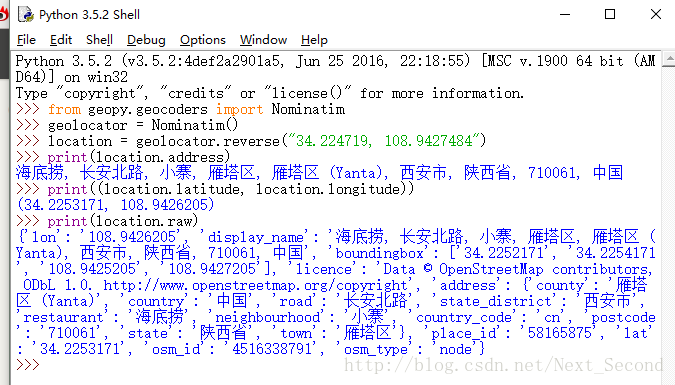Click the openstreetmap.org copyright URL text
Viewport: 675px width, 385px height.
[255, 286]
